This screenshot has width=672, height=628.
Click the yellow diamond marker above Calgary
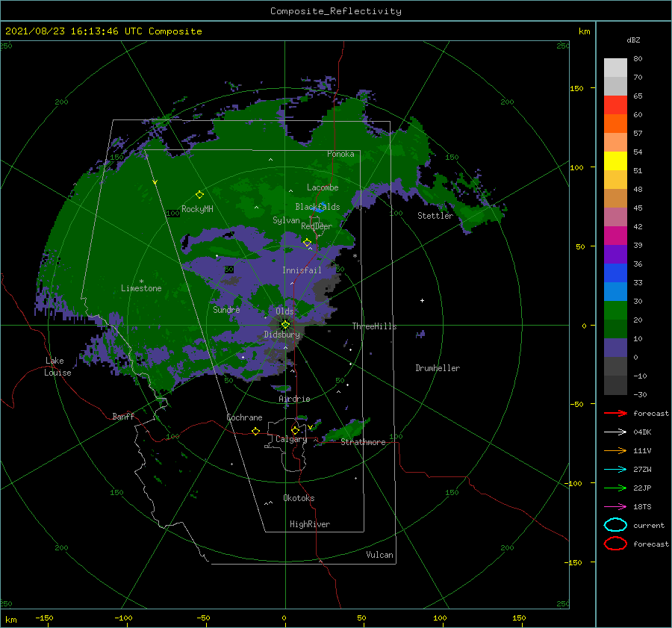[295, 430]
